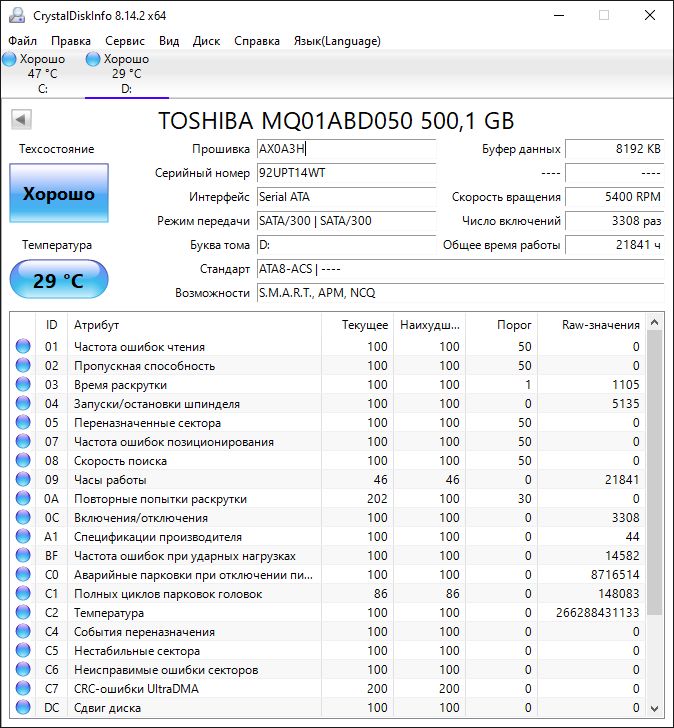
Task: Click the Серийный номер field value
Action: point(346,173)
